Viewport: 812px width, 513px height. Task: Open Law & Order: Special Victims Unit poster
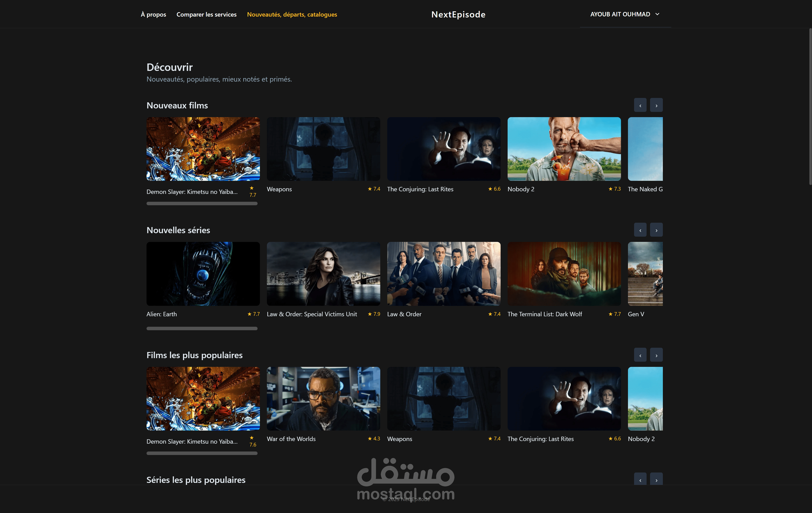click(323, 274)
